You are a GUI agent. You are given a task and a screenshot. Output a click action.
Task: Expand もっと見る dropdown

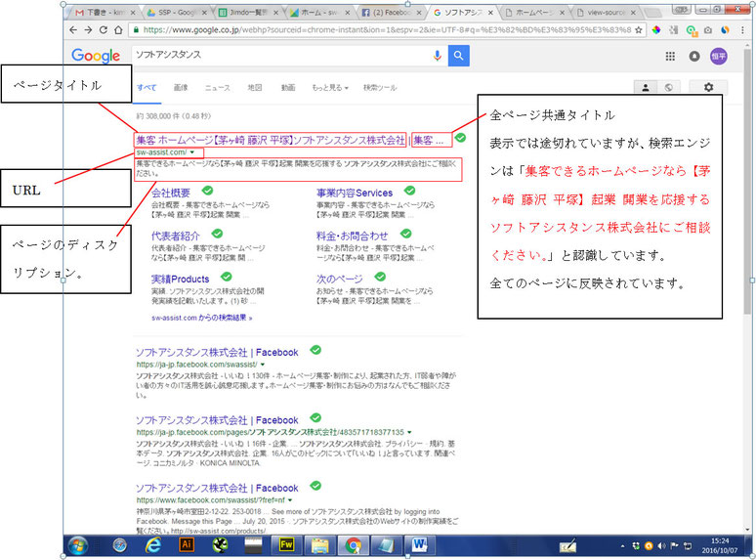[x=330, y=88]
